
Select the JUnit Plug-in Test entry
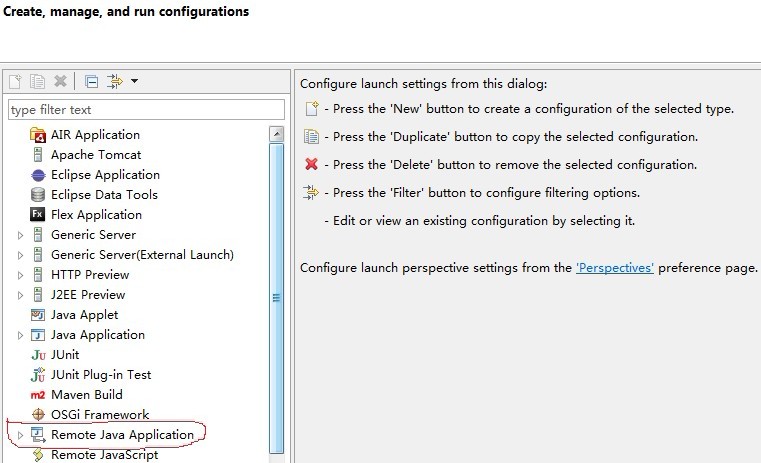[x=100, y=375]
